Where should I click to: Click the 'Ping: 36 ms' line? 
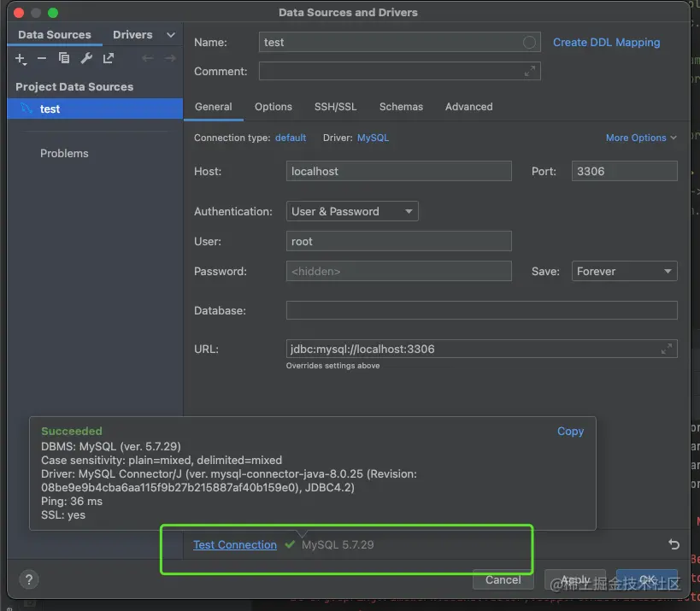72,501
